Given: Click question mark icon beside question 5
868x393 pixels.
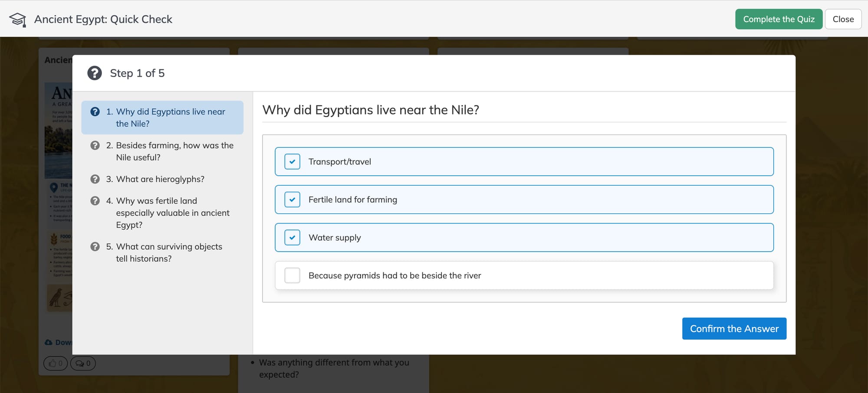Looking at the screenshot, I should [95, 246].
